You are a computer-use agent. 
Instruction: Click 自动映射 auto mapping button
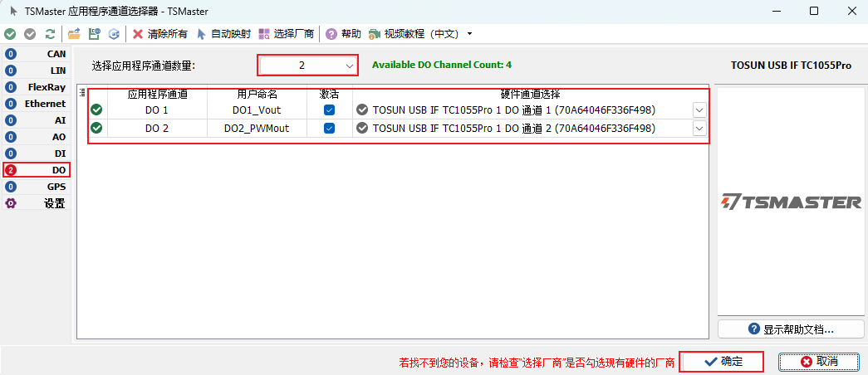coord(224,34)
